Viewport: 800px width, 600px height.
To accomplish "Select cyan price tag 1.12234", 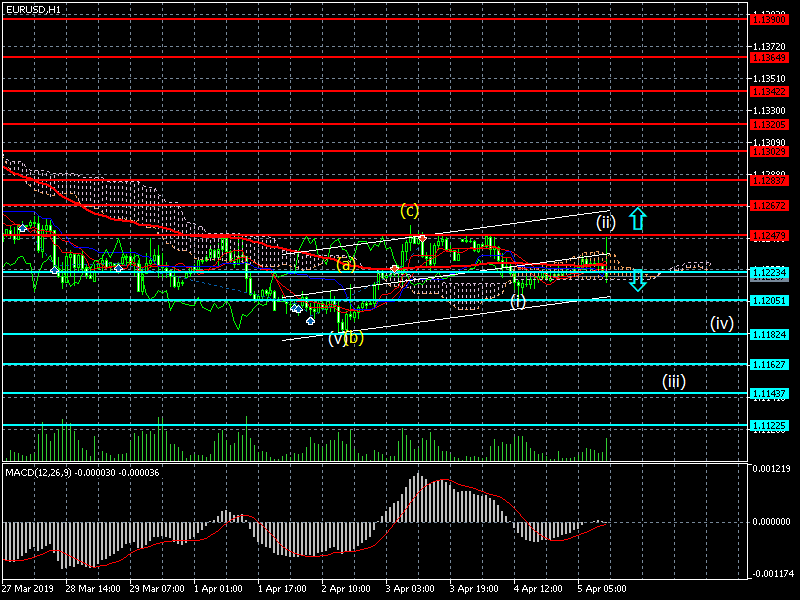I will tap(769, 273).
